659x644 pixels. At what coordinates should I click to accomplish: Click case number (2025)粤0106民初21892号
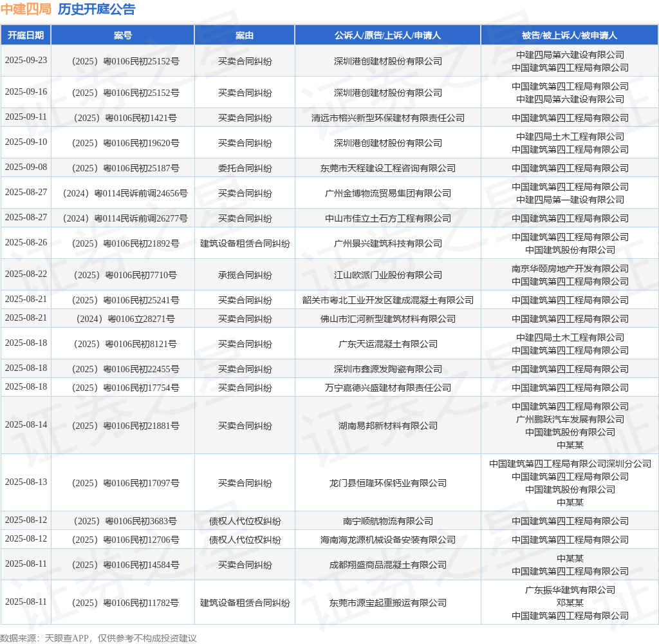[x=125, y=243]
